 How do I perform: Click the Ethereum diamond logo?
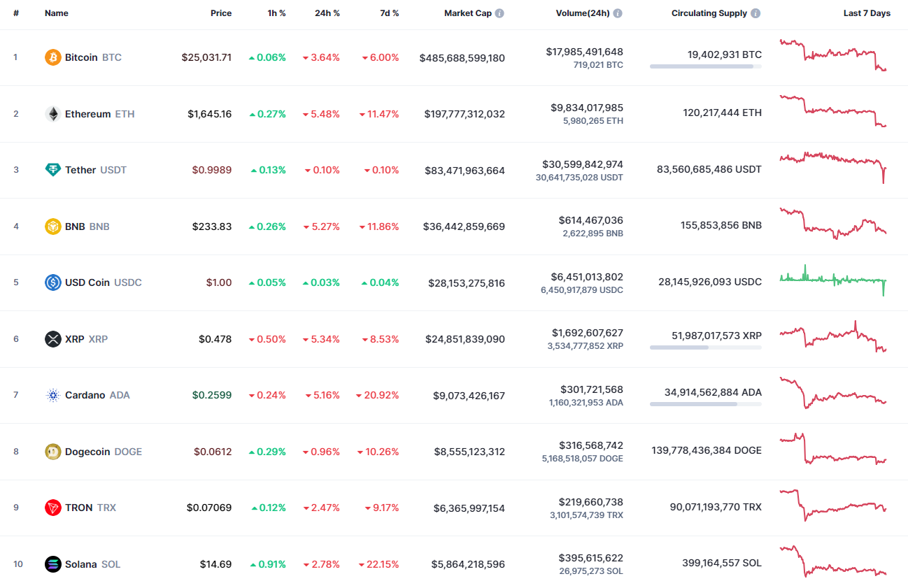[x=52, y=113]
